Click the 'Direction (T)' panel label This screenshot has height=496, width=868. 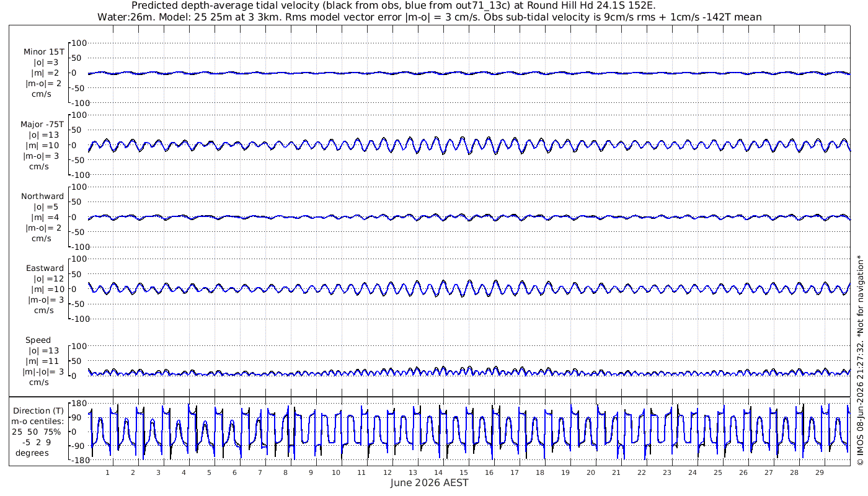38,410
